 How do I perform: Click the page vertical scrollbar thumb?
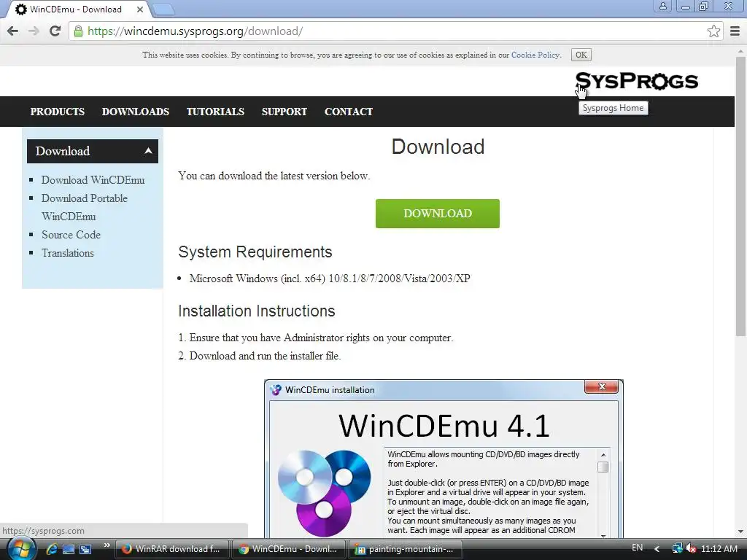[x=740, y=195]
